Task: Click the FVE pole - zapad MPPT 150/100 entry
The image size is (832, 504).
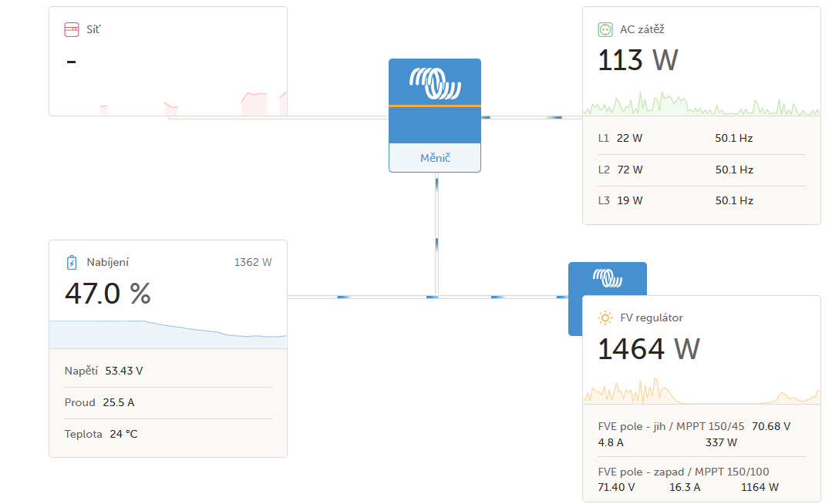Action: 702,479
